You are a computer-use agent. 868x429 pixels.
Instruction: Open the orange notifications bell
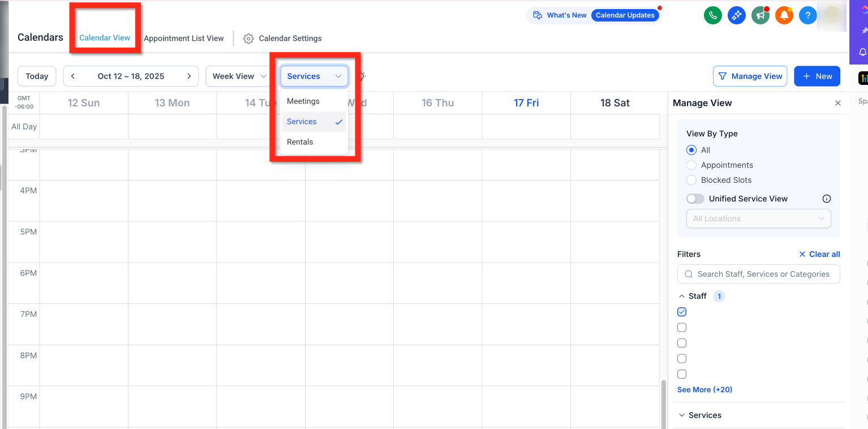click(784, 15)
